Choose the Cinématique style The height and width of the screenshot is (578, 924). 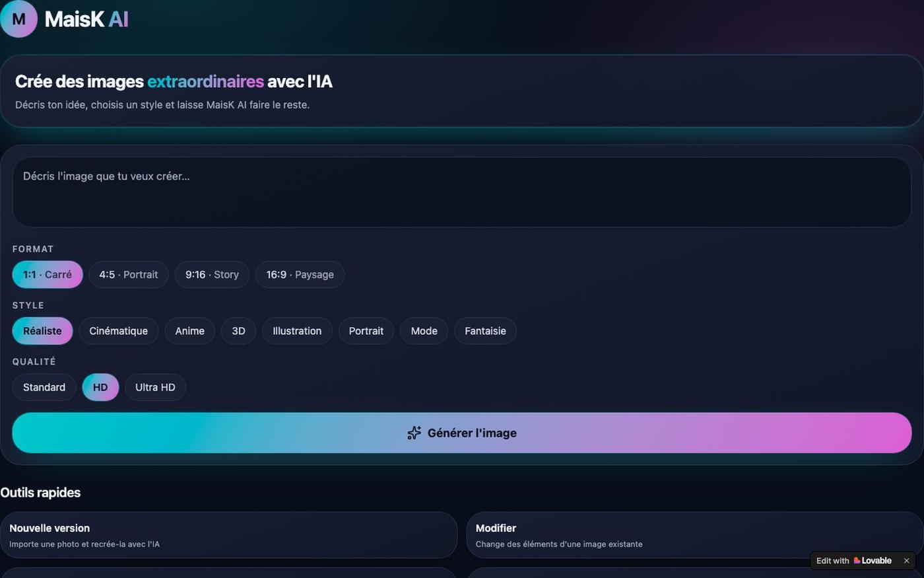pos(119,331)
